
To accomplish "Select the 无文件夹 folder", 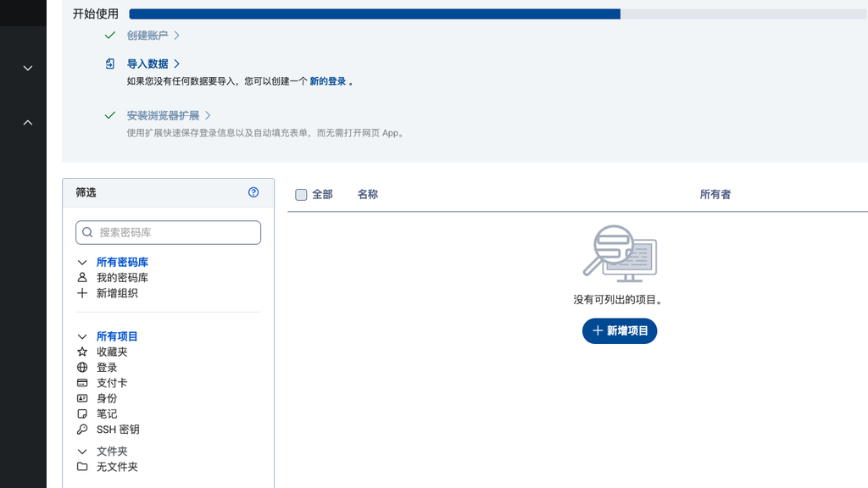I will (x=117, y=467).
